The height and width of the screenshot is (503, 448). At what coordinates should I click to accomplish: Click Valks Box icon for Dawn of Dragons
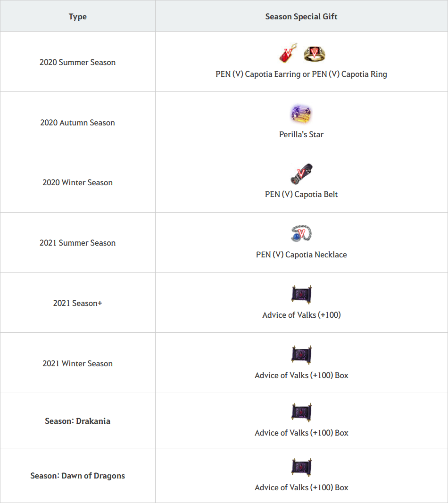301,467
